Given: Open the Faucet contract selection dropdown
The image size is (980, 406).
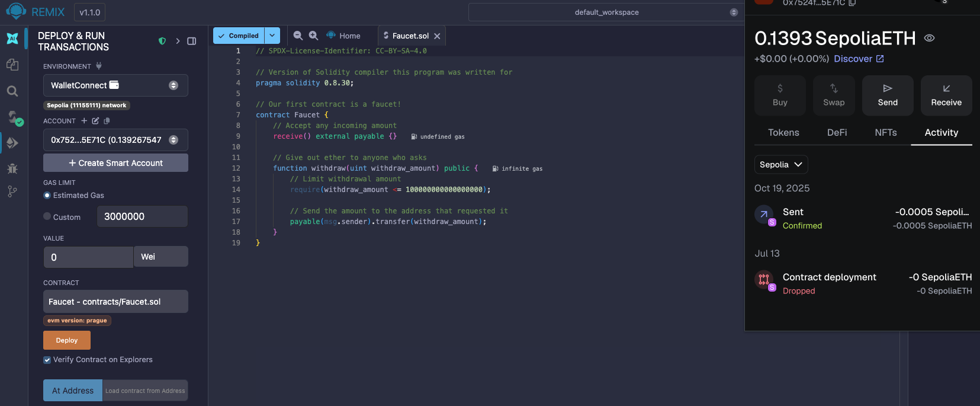Looking at the screenshot, I should point(115,302).
